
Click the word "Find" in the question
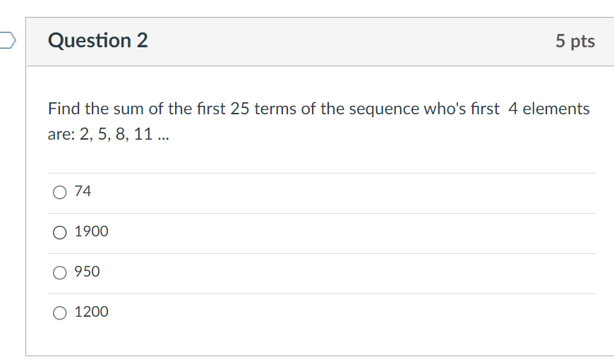click(x=64, y=109)
